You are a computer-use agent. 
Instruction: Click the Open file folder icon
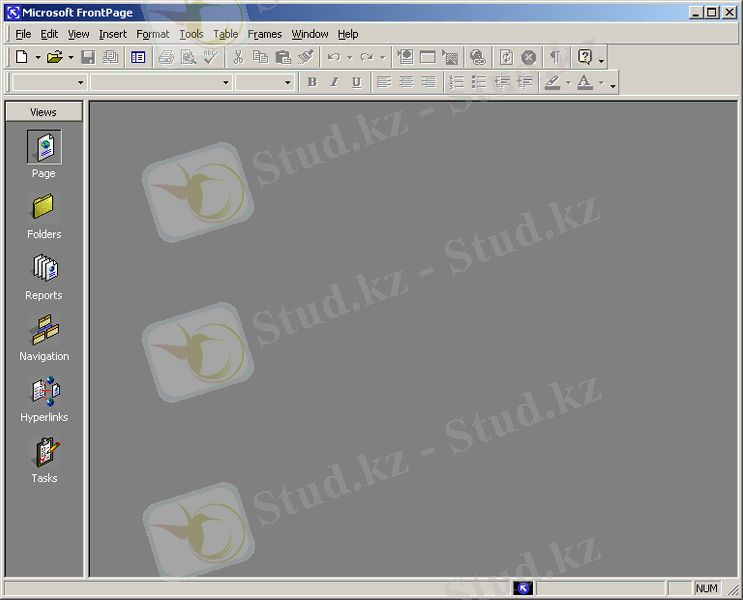click(x=55, y=58)
